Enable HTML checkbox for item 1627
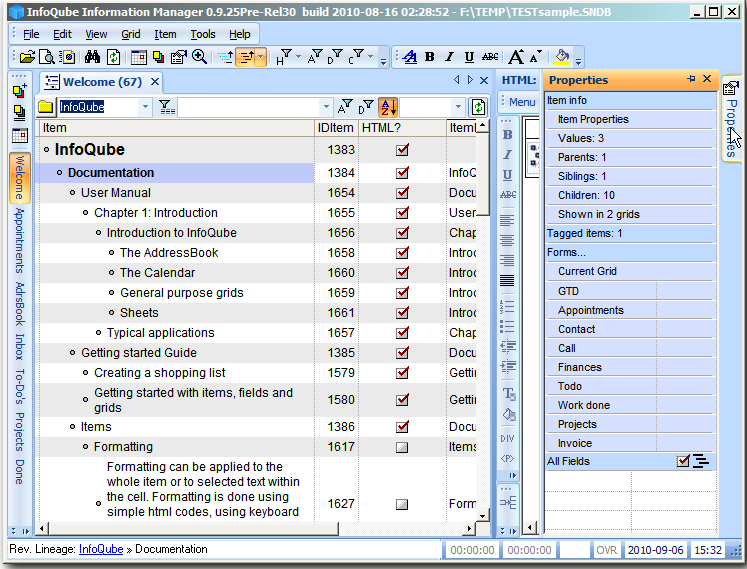The image size is (747, 569). (402, 504)
